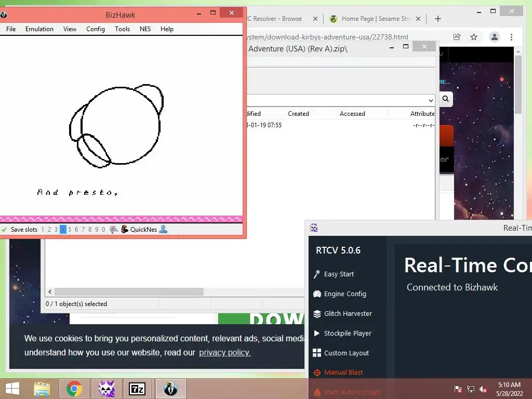Open the View menu in BizHawk
Image resolution: width=532 pixels, height=399 pixels.
pos(70,29)
